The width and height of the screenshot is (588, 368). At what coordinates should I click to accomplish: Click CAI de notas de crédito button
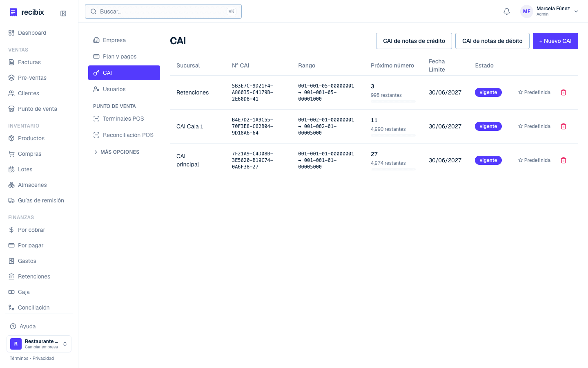[414, 41]
